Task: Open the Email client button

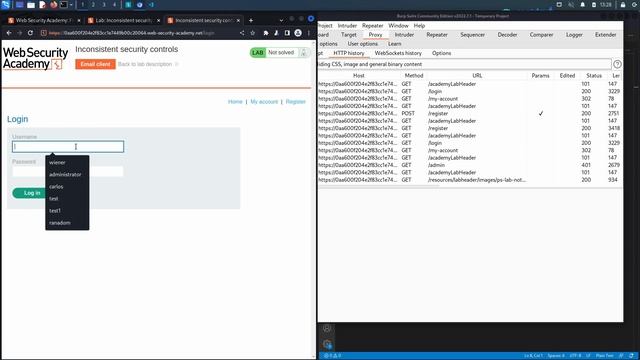Action: tap(95, 64)
